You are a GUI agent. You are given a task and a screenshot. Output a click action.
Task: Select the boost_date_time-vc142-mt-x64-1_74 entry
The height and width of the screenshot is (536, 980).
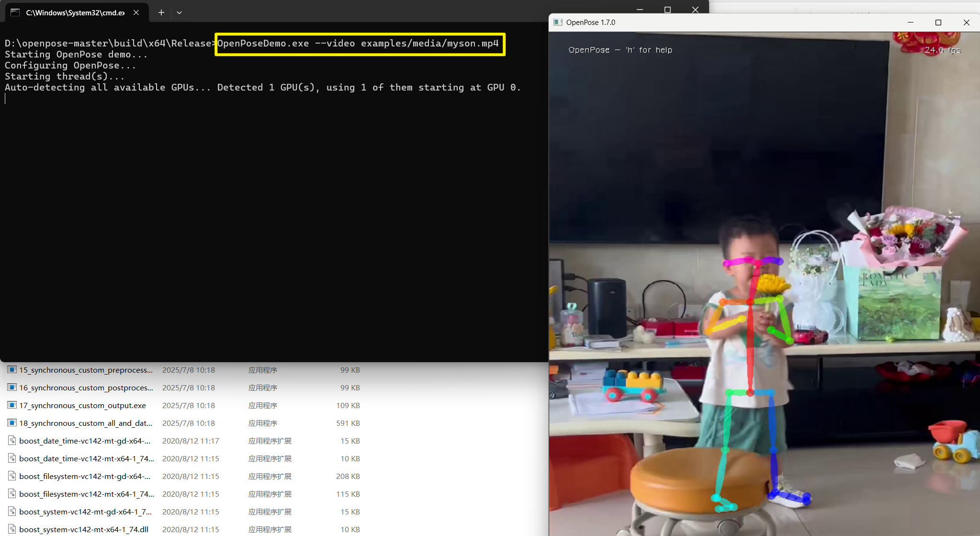coord(86,458)
